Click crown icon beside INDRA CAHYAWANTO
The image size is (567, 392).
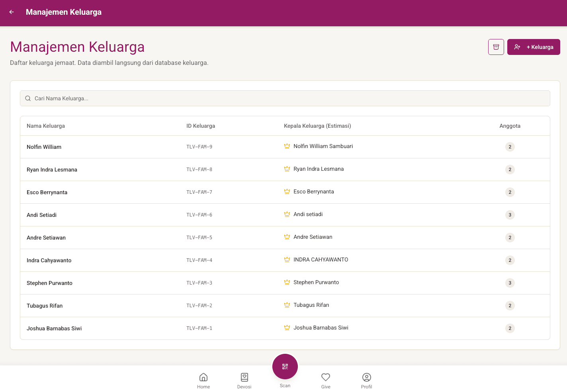tap(287, 259)
